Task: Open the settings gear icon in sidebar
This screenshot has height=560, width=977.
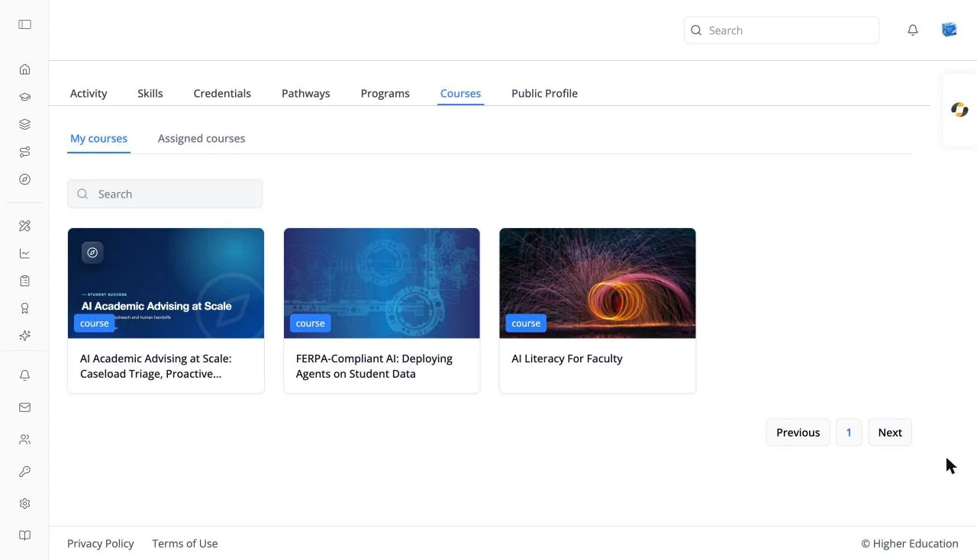Action: click(24, 504)
